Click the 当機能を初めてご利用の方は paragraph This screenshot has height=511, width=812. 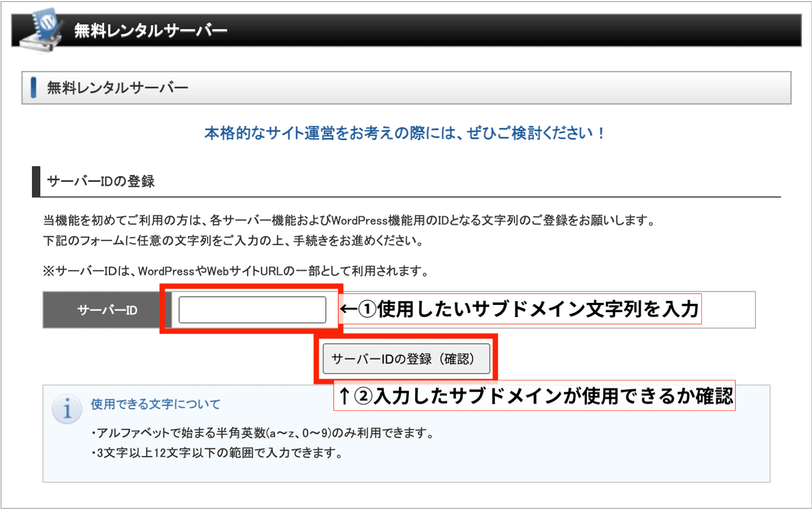pyautogui.click(x=350, y=220)
